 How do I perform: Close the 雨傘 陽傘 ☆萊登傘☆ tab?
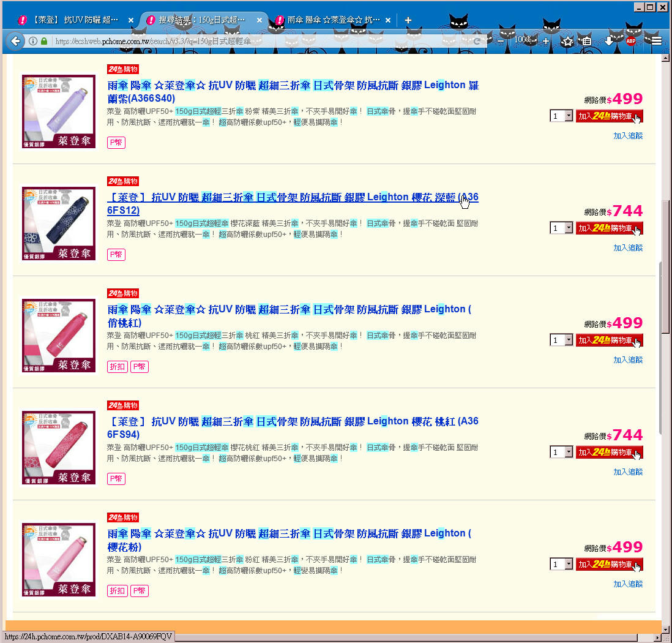388,20
